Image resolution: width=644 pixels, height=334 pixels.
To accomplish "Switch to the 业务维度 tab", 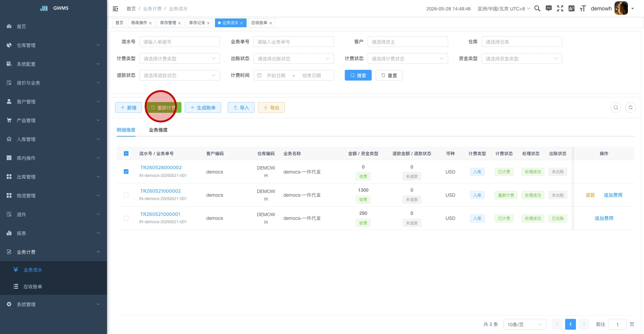I will [x=158, y=130].
